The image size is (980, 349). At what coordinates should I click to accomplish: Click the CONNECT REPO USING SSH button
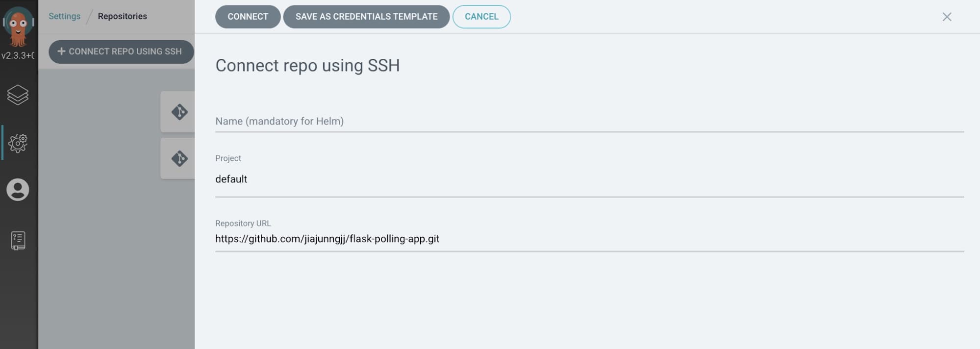[121, 51]
